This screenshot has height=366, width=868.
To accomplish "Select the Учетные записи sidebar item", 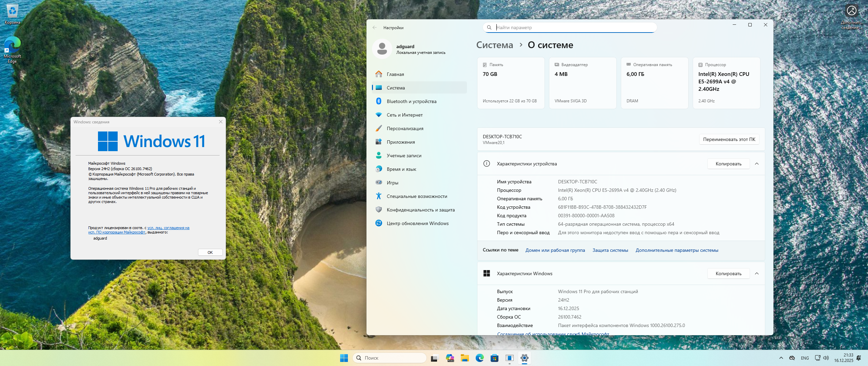I will tap(404, 156).
